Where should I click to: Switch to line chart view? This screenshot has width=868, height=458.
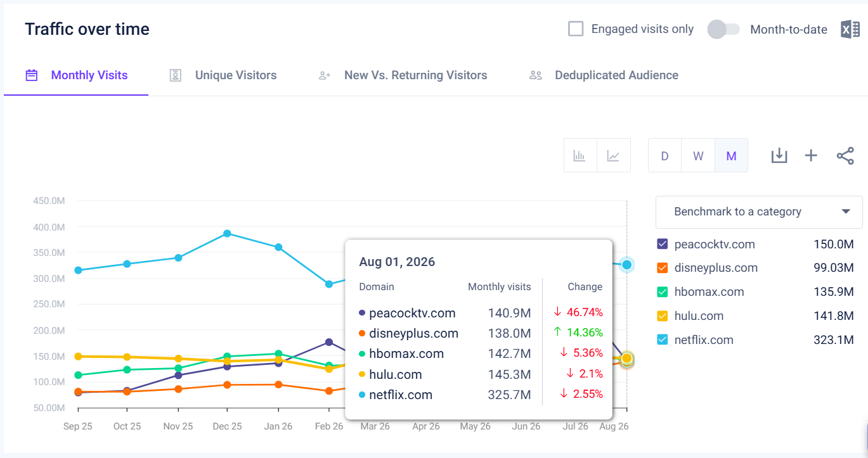point(614,155)
